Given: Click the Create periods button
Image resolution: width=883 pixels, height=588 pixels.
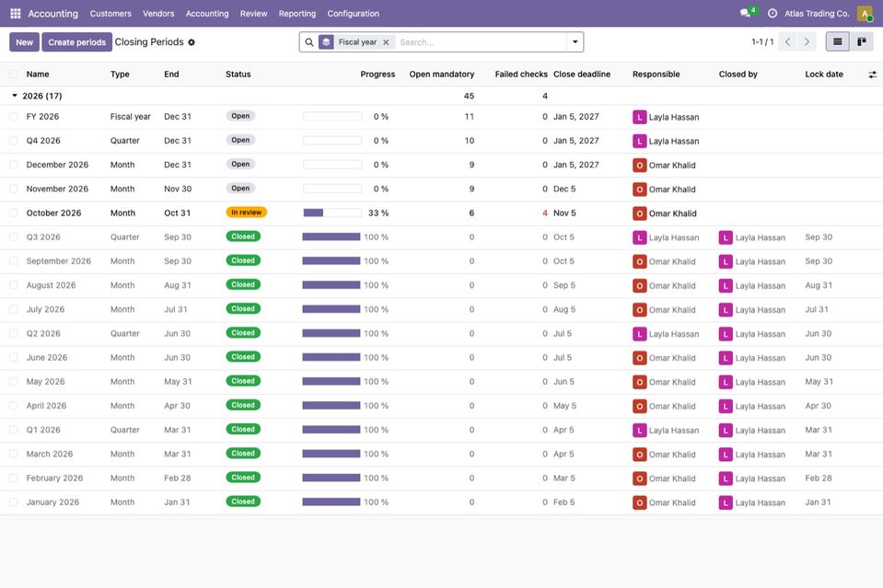Looking at the screenshot, I should [76, 42].
